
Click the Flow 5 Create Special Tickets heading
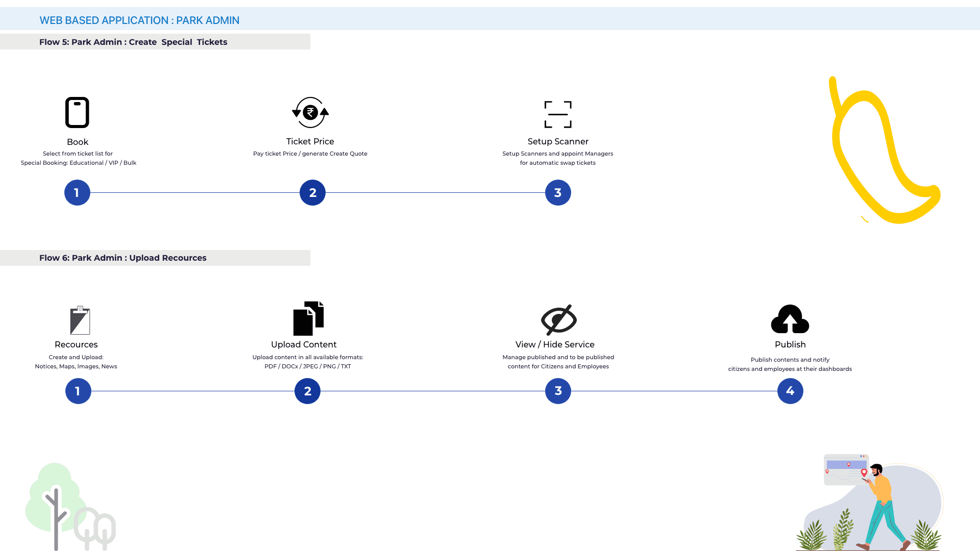[133, 42]
